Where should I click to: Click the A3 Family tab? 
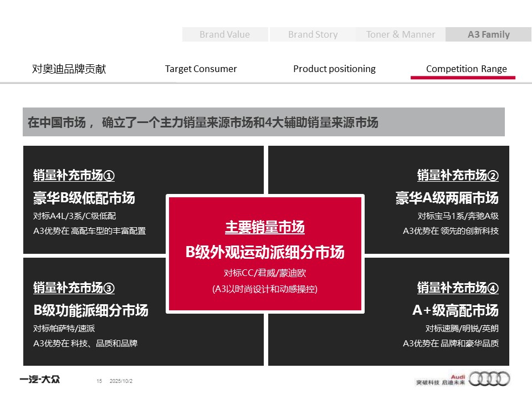tap(488, 34)
